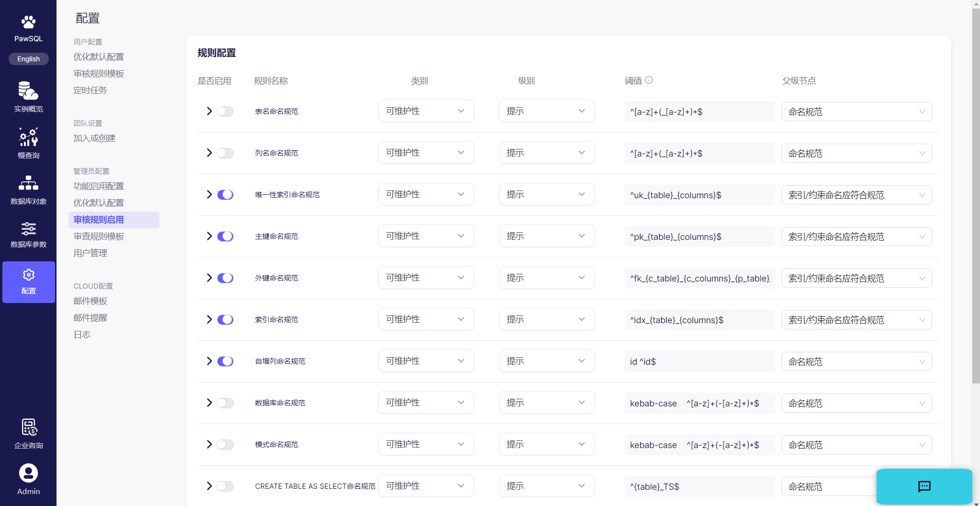Disable the 主键命名规范 rule toggle
980x506 pixels.
225,236
